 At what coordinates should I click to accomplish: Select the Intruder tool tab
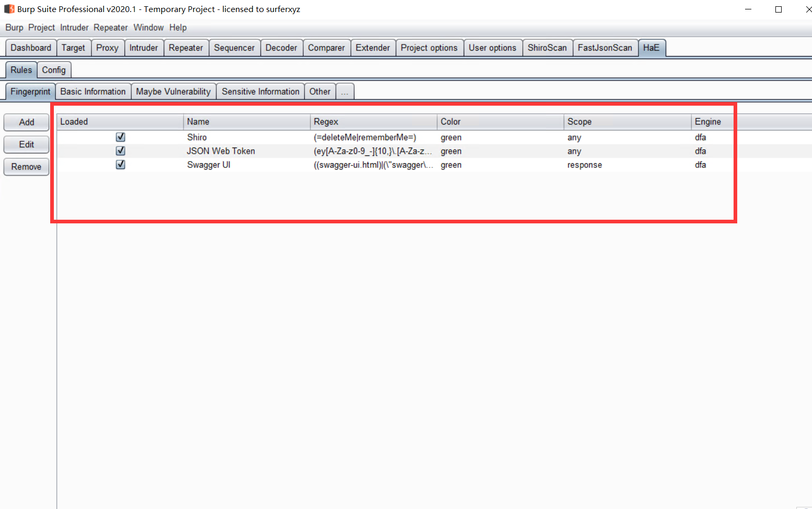click(x=144, y=48)
